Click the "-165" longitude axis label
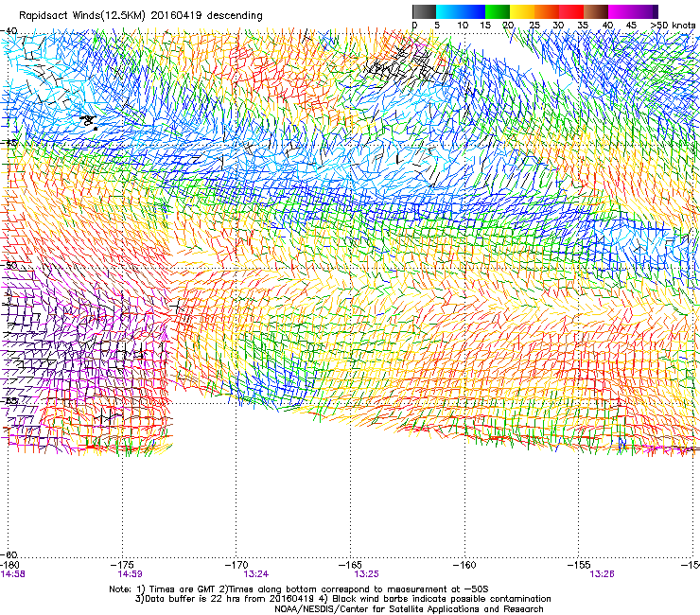This screenshot has width=700, height=615. [351, 565]
